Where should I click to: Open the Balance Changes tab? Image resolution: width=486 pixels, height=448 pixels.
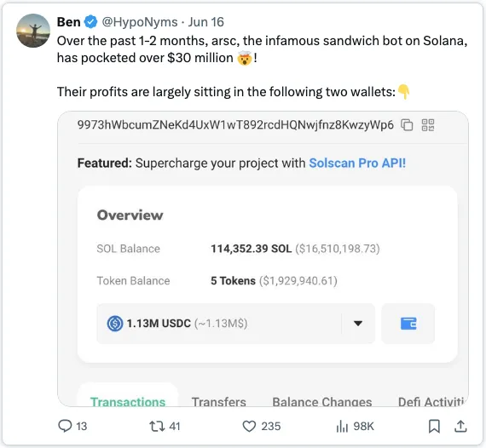pyautogui.click(x=322, y=401)
